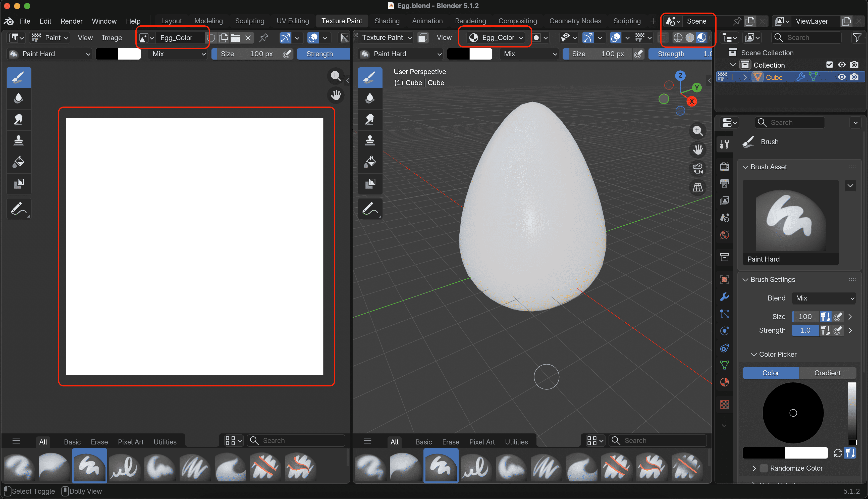Toggle size pressure sensitivity in Image Editor header
This screenshot has width=868, height=499.
287,54
